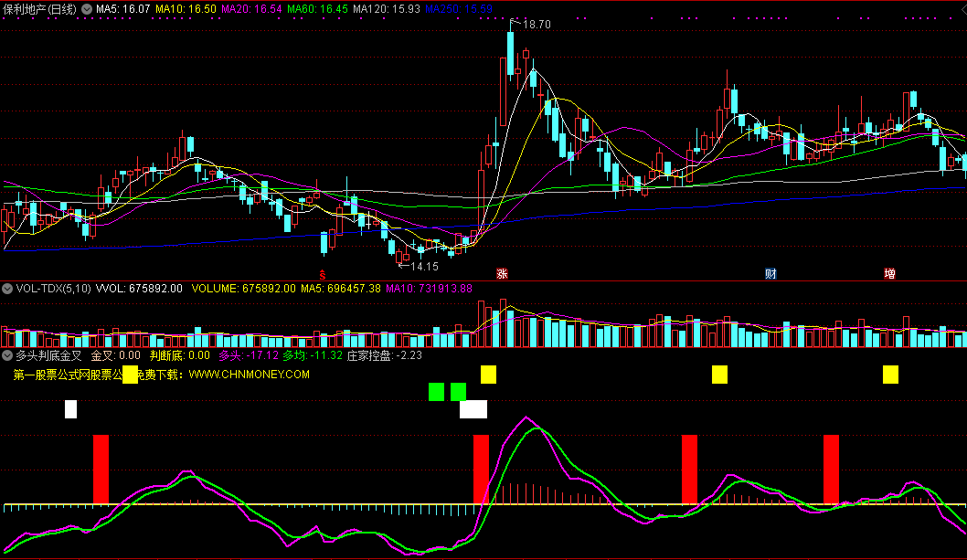Open the main chart dropdown next to 保利地产(日线)
This screenshot has height=560, width=967.
tap(87, 9)
